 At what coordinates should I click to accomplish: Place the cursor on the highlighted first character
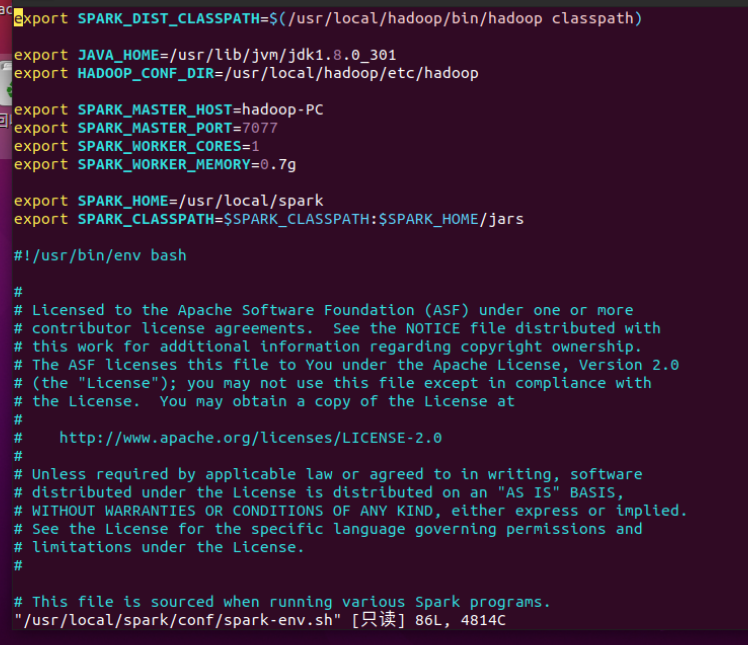[x=18, y=19]
